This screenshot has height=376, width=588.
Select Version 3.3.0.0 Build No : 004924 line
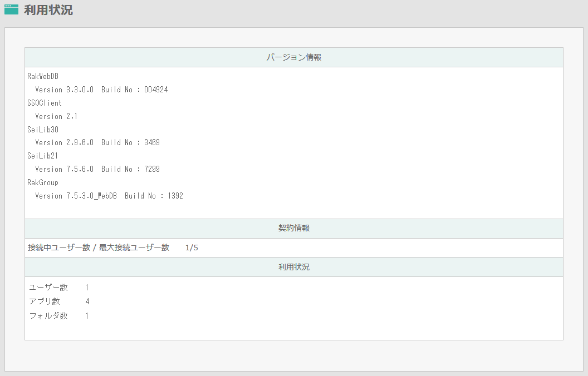tap(101, 90)
